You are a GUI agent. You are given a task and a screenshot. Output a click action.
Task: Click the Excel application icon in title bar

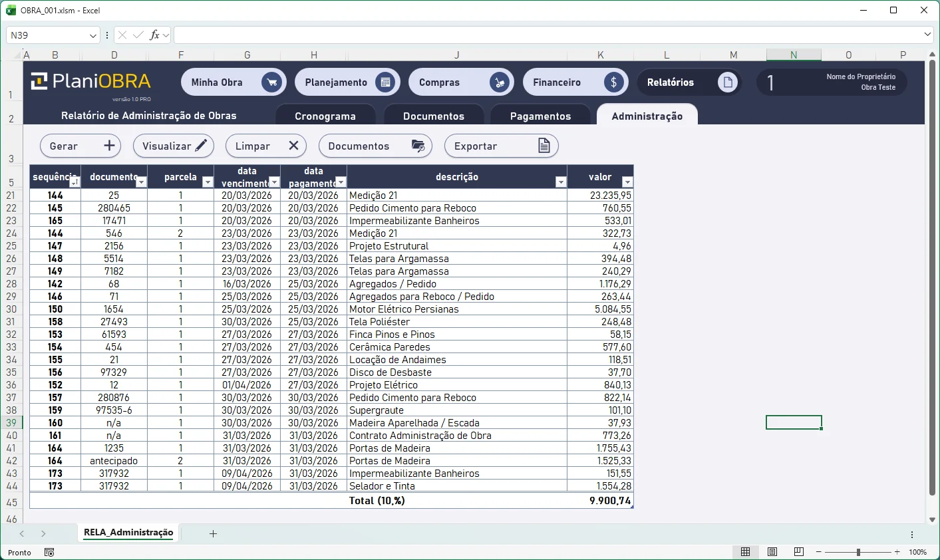point(11,10)
